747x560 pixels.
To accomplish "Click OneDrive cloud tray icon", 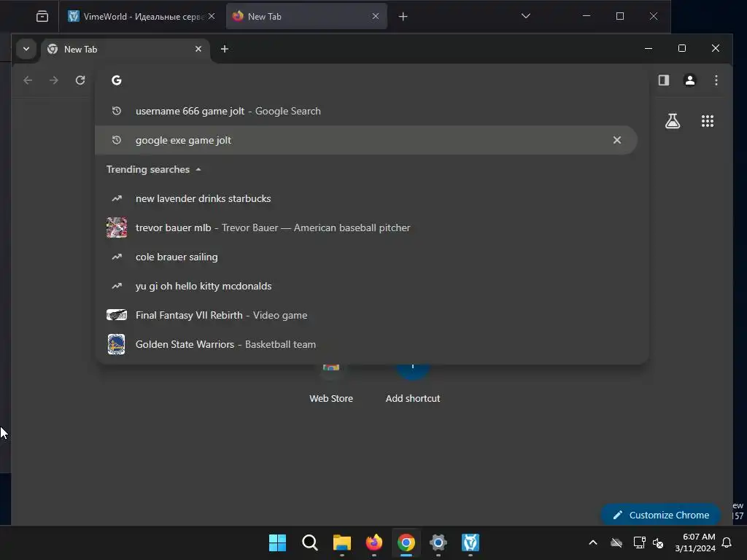I will point(616,542).
